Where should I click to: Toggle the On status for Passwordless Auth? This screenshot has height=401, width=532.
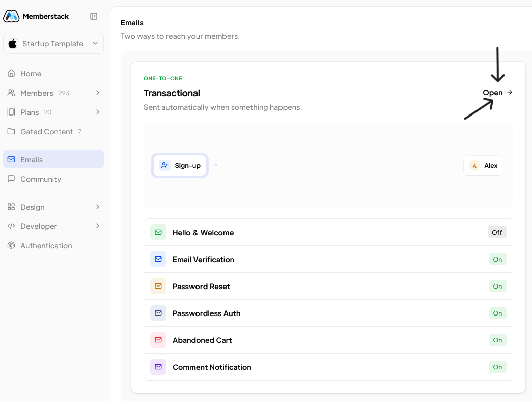coord(498,313)
